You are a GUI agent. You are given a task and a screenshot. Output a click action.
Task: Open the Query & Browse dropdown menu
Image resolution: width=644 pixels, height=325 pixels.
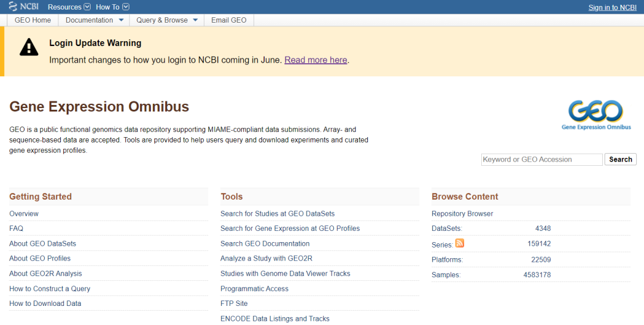point(167,20)
